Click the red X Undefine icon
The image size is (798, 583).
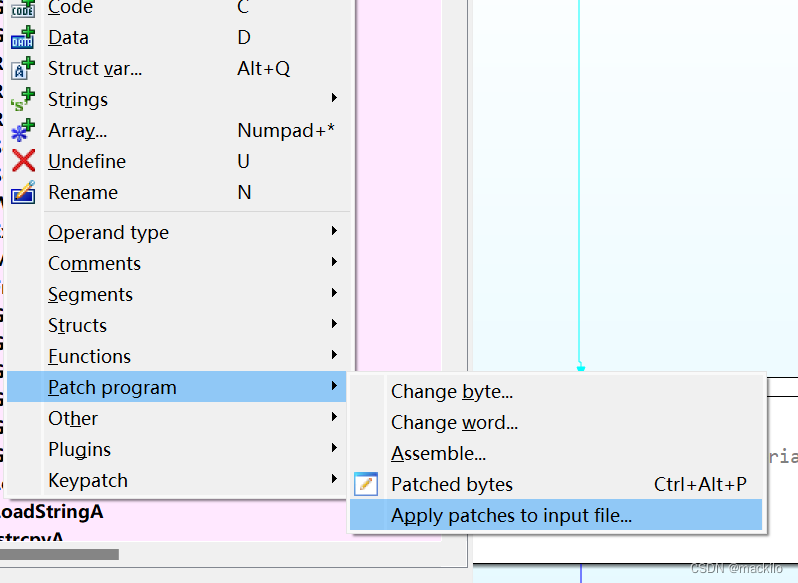[23, 161]
